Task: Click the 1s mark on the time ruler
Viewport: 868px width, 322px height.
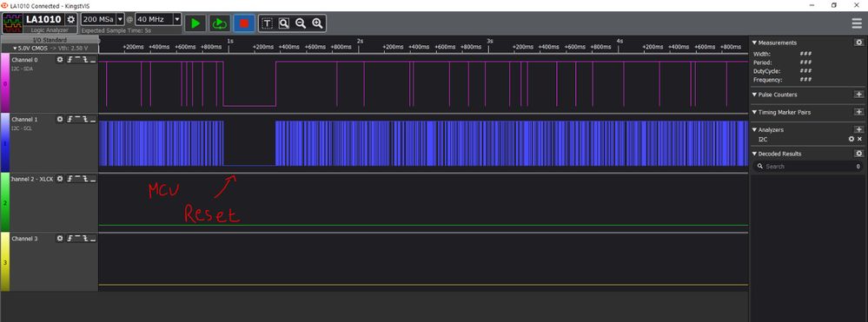Action: click(230, 41)
